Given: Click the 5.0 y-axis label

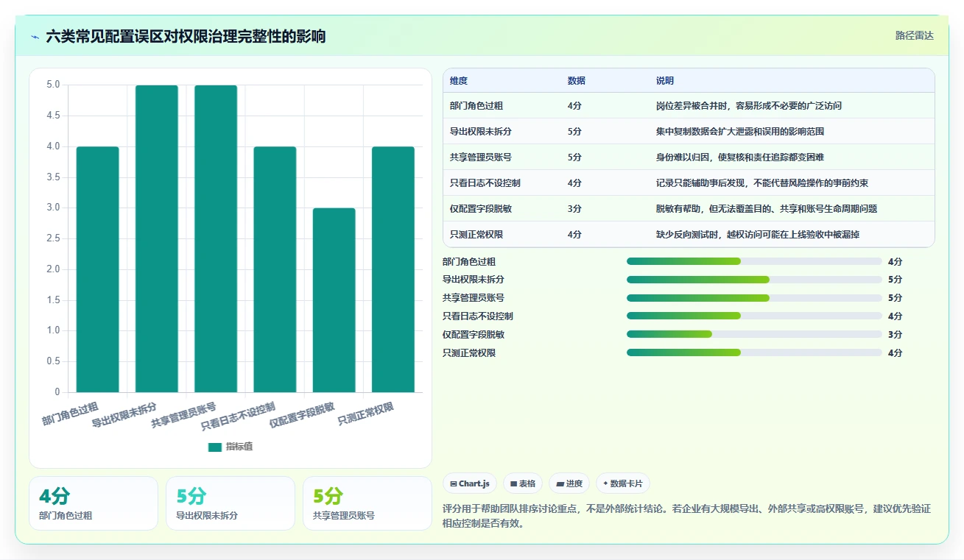Looking at the screenshot, I should coord(53,85).
